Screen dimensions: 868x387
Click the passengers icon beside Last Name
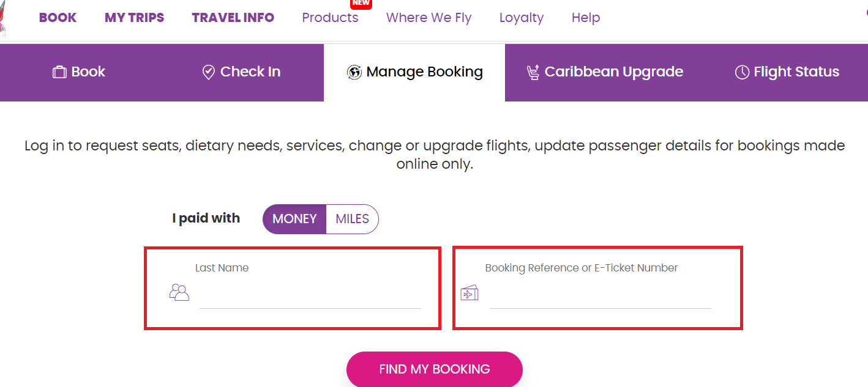click(179, 292)
